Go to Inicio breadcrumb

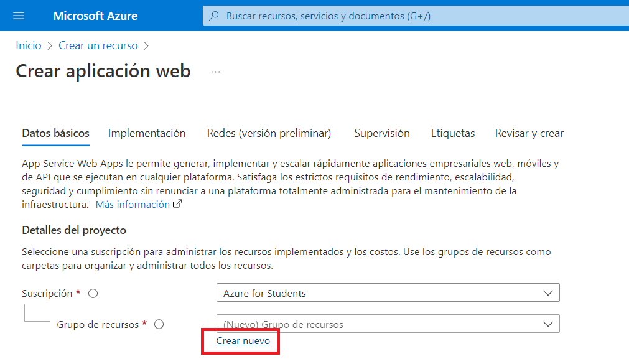click(x=29, y=45)
